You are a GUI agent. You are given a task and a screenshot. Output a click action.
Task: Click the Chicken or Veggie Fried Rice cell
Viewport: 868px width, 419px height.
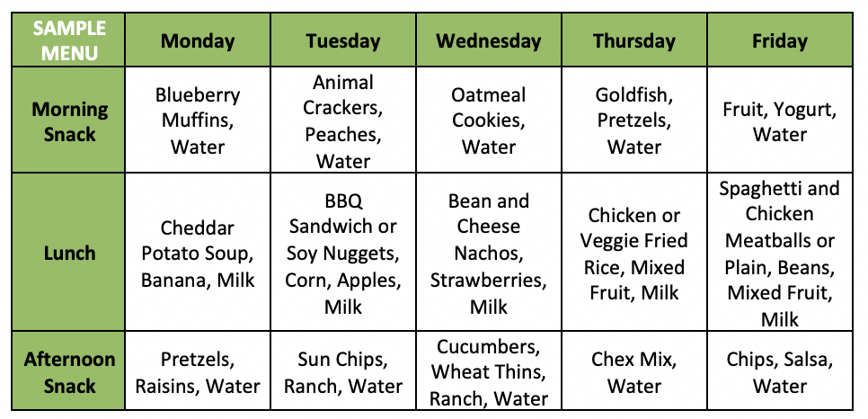pyautogui.click(x=634, y=254)
